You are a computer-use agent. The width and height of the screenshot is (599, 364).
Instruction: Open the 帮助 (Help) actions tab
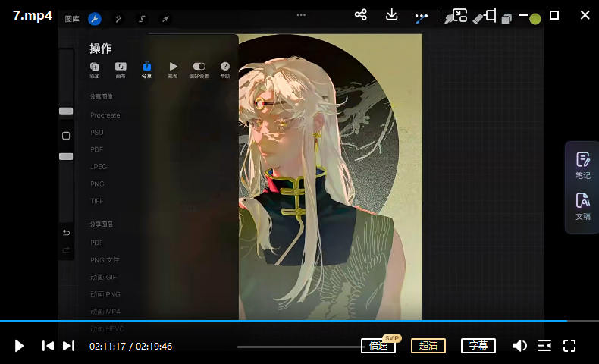[x=225, y=71]
